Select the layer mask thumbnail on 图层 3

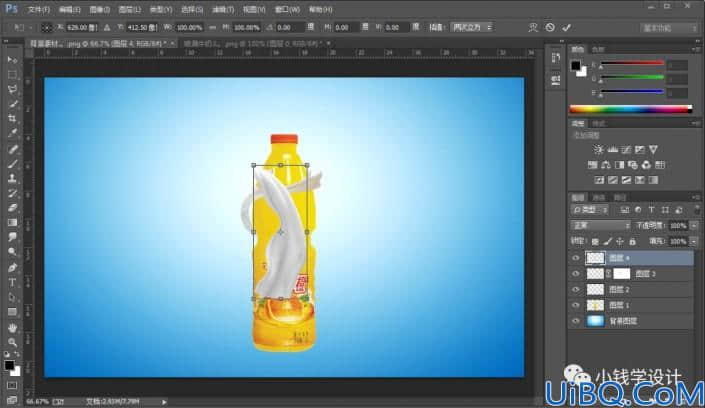point(621,273)
